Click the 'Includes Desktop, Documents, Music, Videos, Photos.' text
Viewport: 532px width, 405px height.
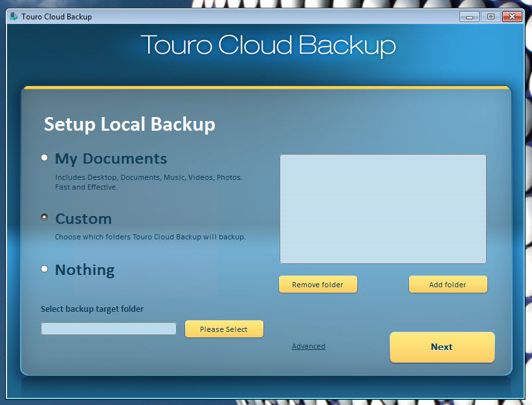click(149, 177)
